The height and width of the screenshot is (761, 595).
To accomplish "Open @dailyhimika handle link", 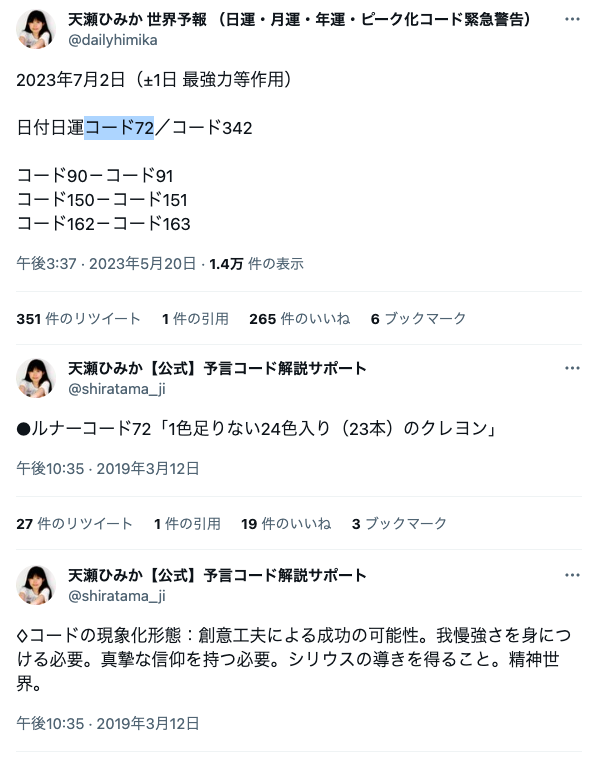I will 113,40.
